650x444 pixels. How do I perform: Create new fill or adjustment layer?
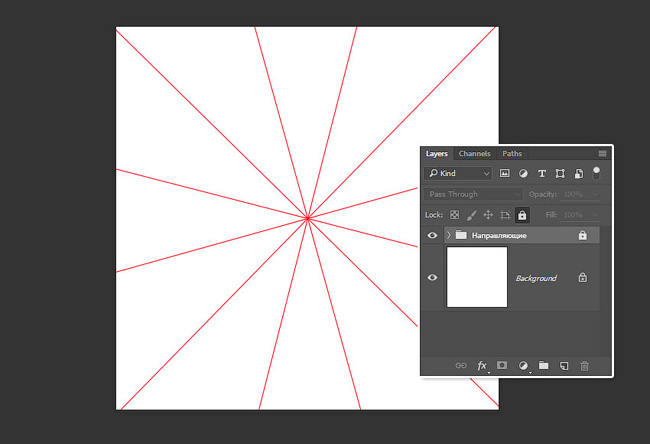[523, 366]
